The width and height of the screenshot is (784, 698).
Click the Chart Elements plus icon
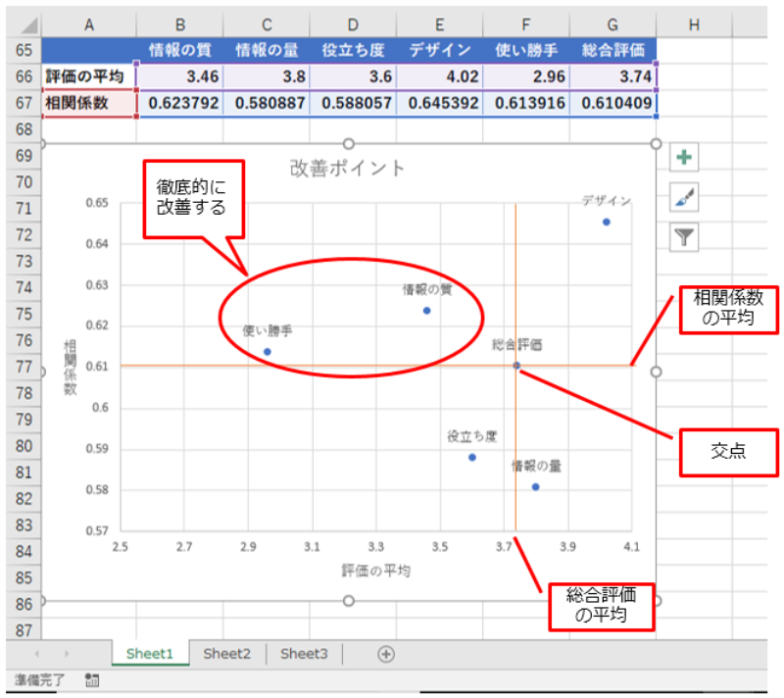pyautogui.click(x=684, y=158)
